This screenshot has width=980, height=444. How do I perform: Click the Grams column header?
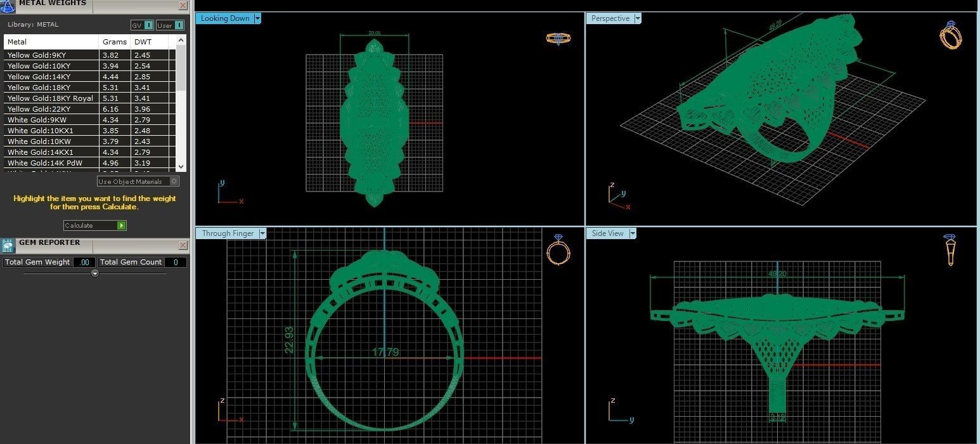[x=115, y=42]
